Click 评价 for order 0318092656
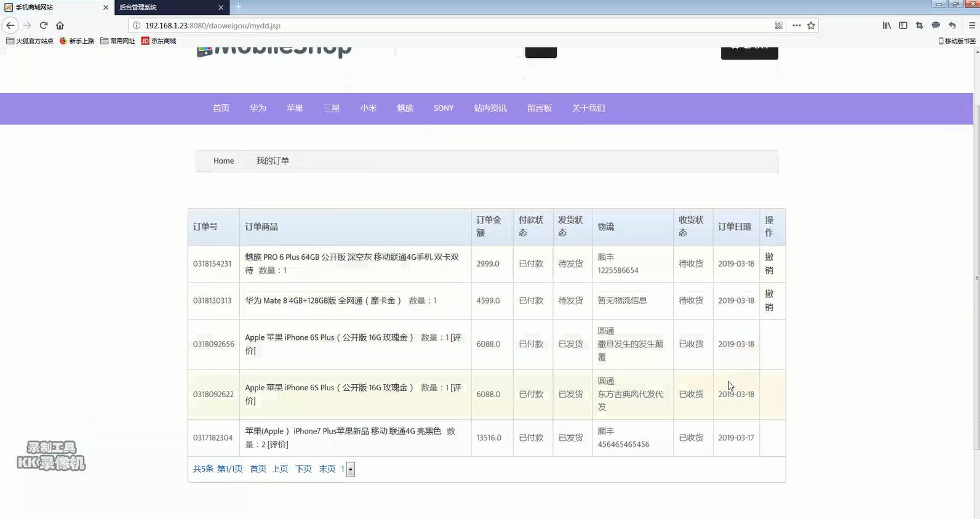 coord(456,337)
